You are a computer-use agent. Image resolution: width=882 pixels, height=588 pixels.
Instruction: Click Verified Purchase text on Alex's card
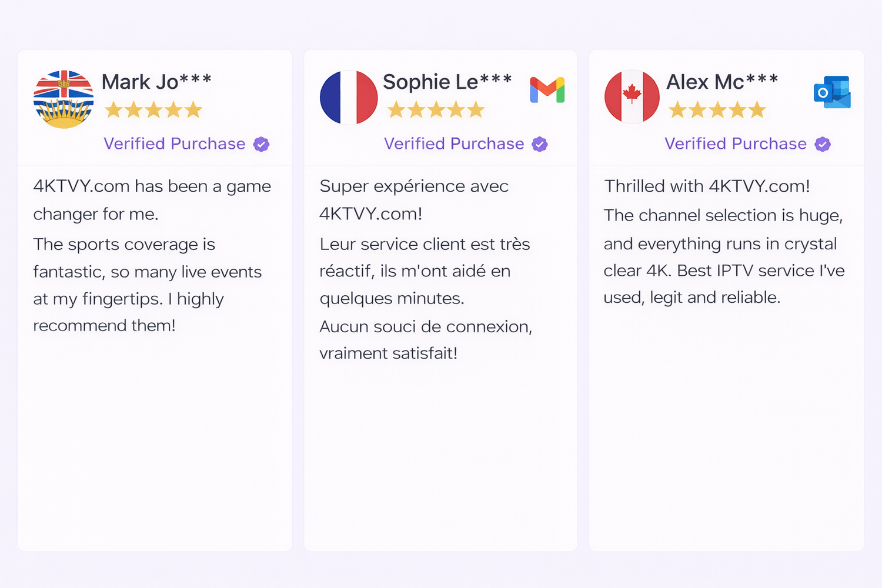[x=736, y=144]
